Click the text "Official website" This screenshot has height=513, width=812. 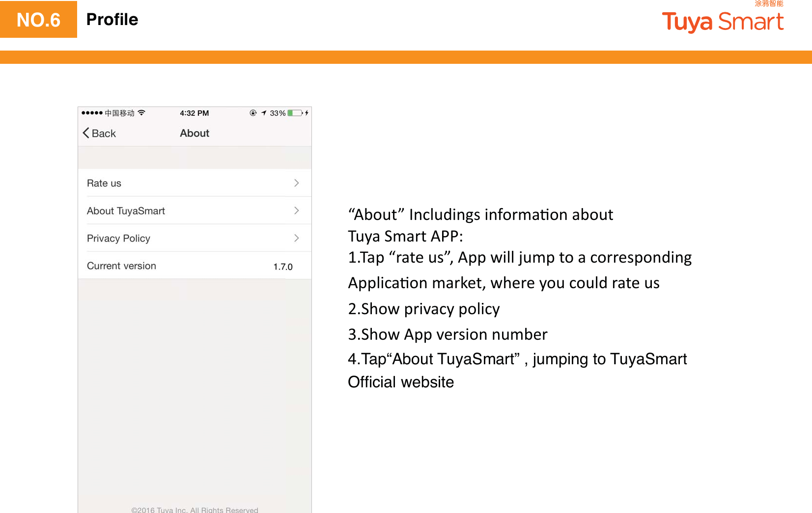point(401,382)
